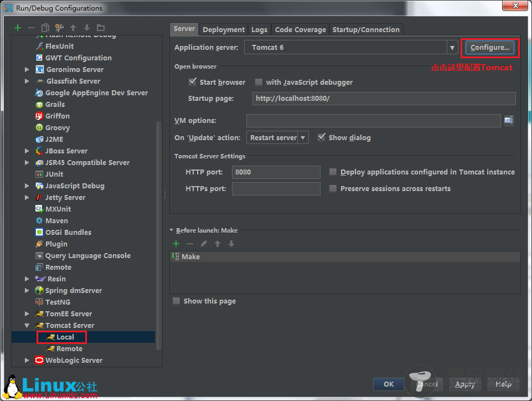Close the Run/Debug Configurations dialog
532x401 pixels.
point(515,6)
